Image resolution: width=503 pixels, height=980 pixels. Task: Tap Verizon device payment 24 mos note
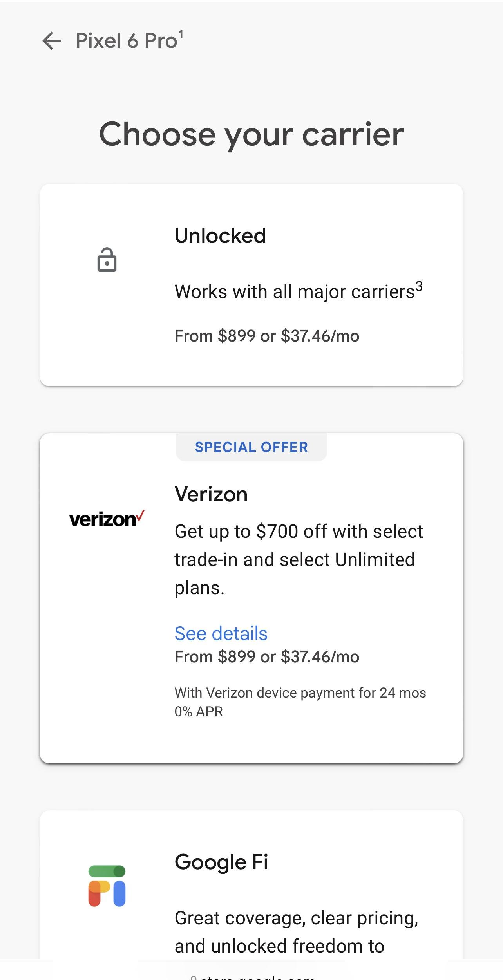300,702
